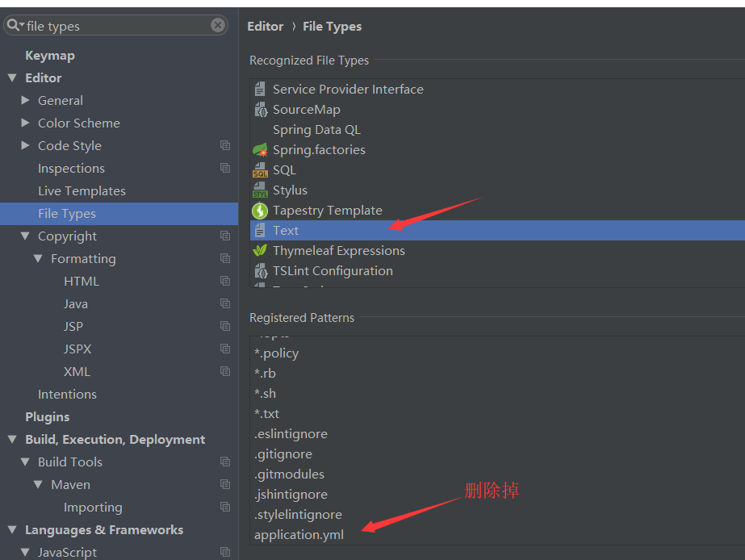
Task: Click the Service Provider Interface file icon
Action: pos(261,89)
